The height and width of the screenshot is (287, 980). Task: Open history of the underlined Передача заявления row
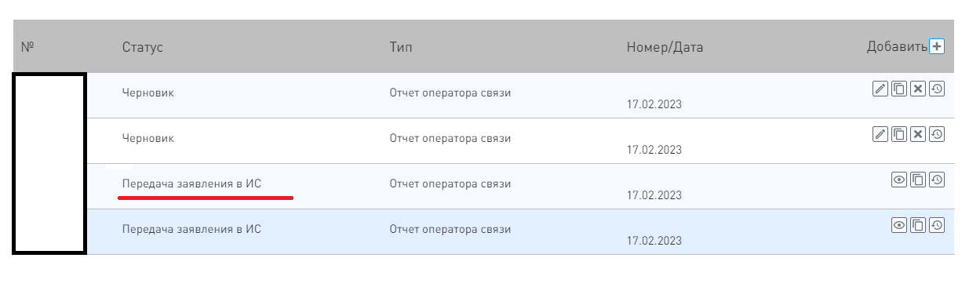pyautogui.click(x=937, y=180)
